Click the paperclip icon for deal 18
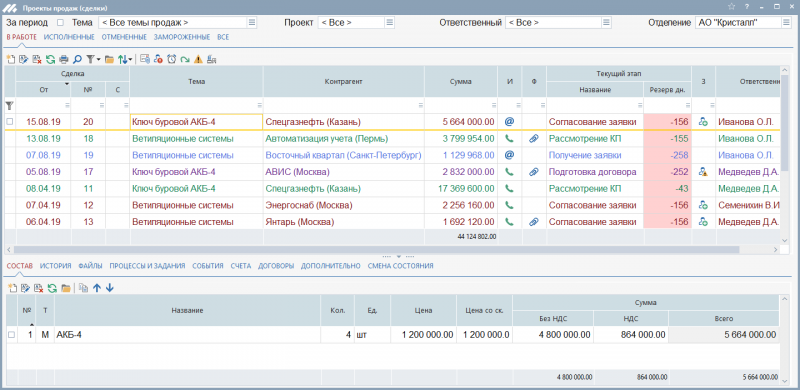 [x=534, y=138]
